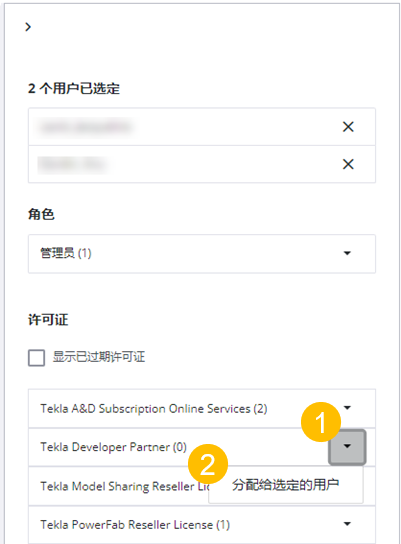Expand the Tekla A&D Subscription Online Services arrow

(347, 408)
